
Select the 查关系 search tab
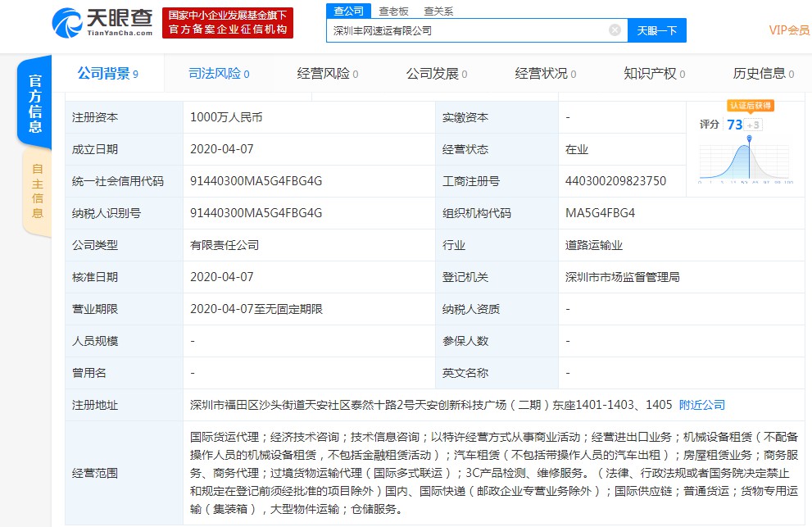[438, 11]
